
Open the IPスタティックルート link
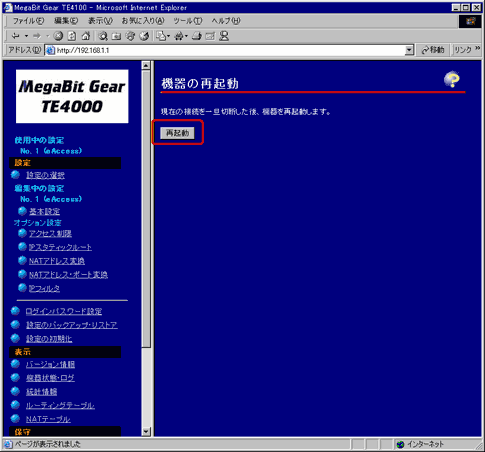(60, 247)
